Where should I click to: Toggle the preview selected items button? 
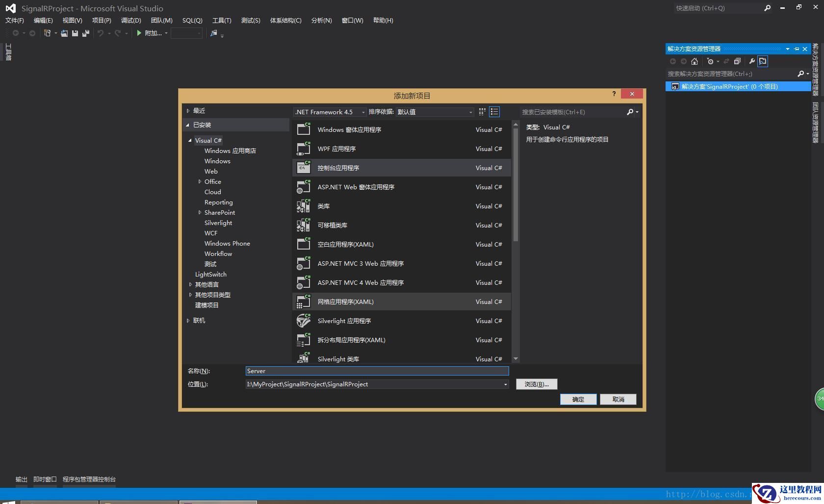[763, 61]
